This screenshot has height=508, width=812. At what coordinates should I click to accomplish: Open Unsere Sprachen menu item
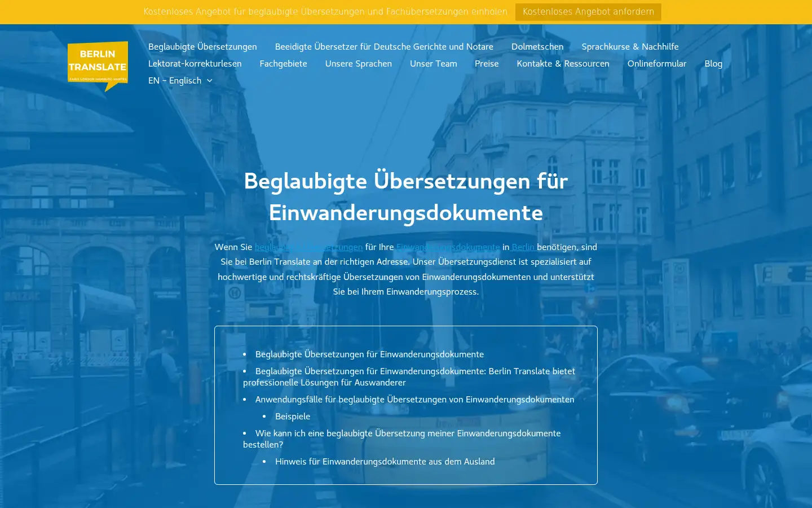click(x=359, y=64)
